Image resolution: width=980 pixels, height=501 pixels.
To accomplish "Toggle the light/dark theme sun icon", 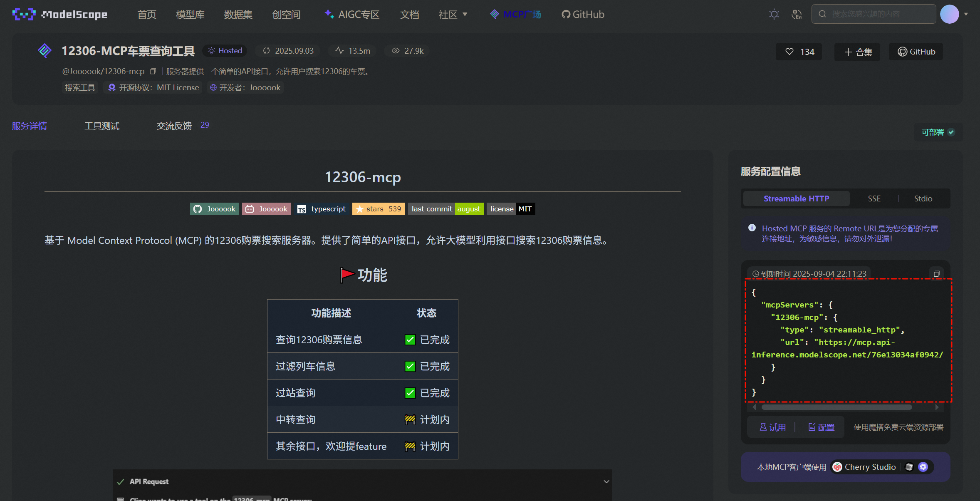I will coord(774,15).
